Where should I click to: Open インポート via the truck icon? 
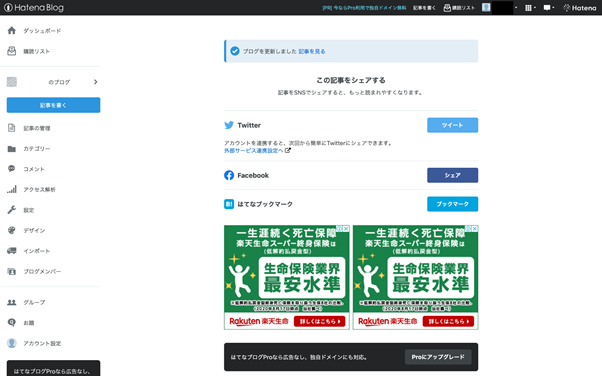click(x=12, y=250)
